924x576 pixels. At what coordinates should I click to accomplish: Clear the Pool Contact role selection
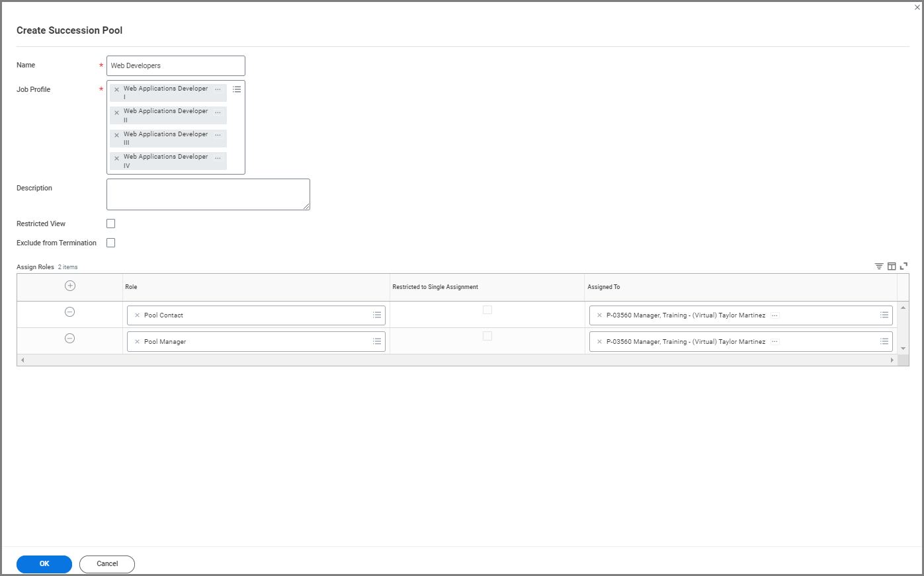click(x=137, y=315)
